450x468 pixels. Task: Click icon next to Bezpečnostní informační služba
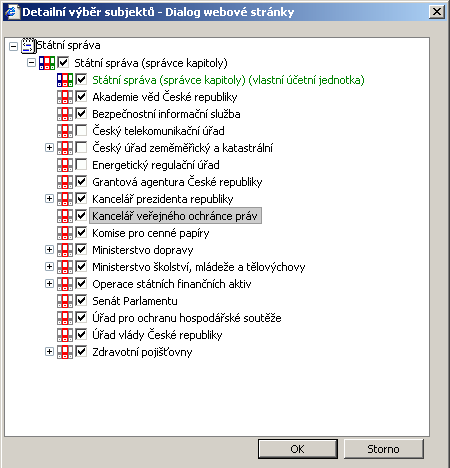(65, 114)
